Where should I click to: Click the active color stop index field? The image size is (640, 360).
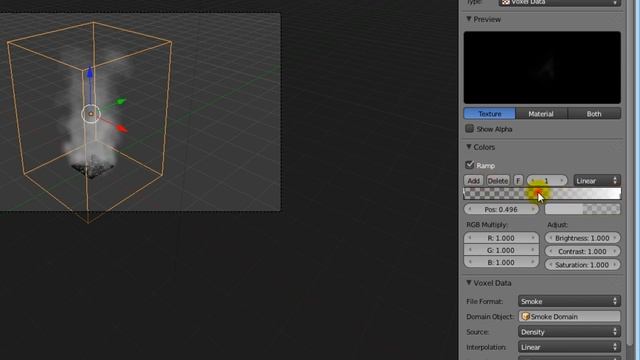tap(547, 180)
